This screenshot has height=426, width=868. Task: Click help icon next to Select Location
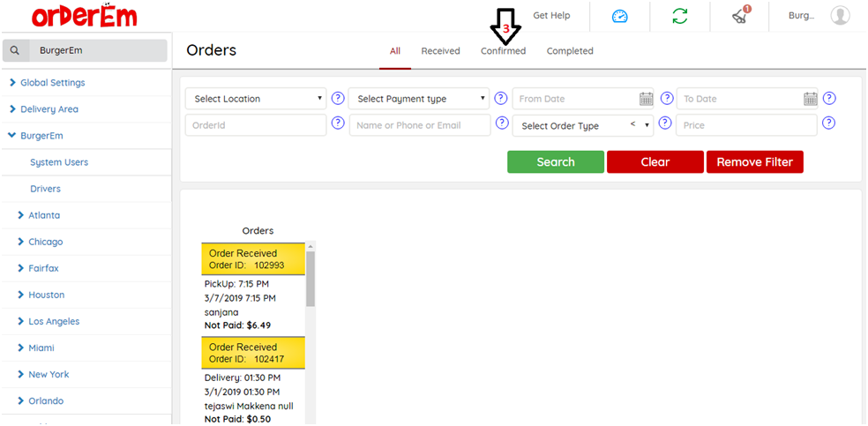point(338,98)
